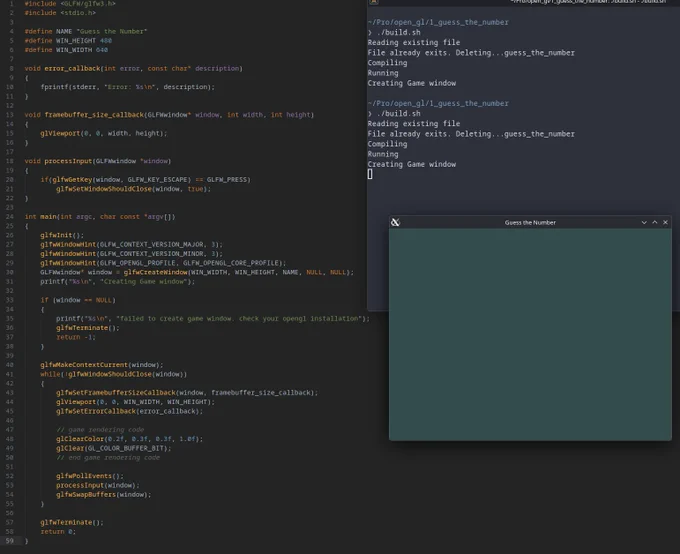Image resolution: width=680 pixels, height=554 pixels.
Task: Minimize the Guess the Number window
Action: (x=644, y=223)
